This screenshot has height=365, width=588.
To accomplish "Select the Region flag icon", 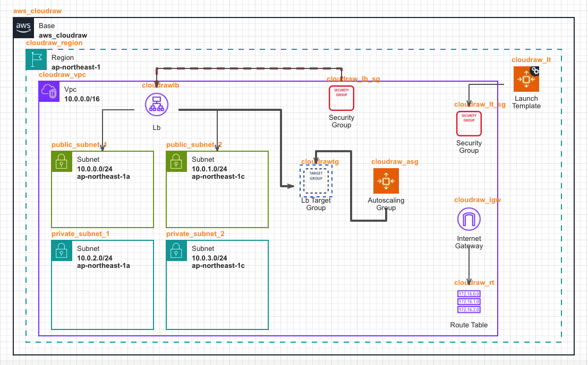I will [x=36, y=60].
